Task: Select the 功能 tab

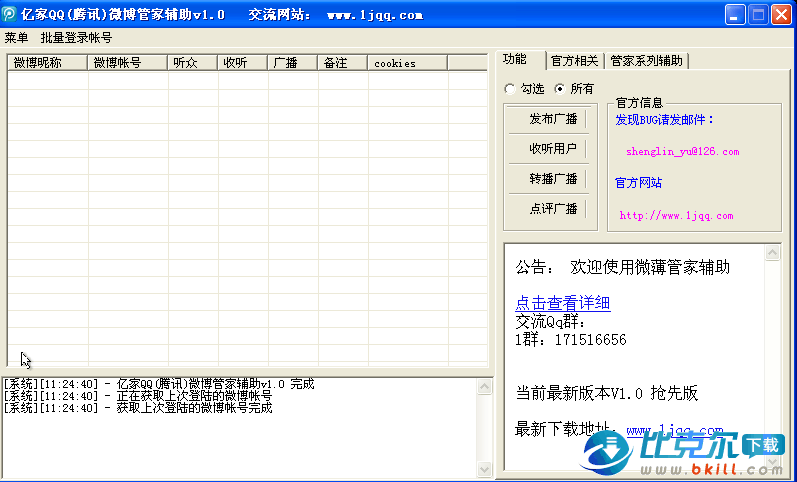Action: point(516,60)
